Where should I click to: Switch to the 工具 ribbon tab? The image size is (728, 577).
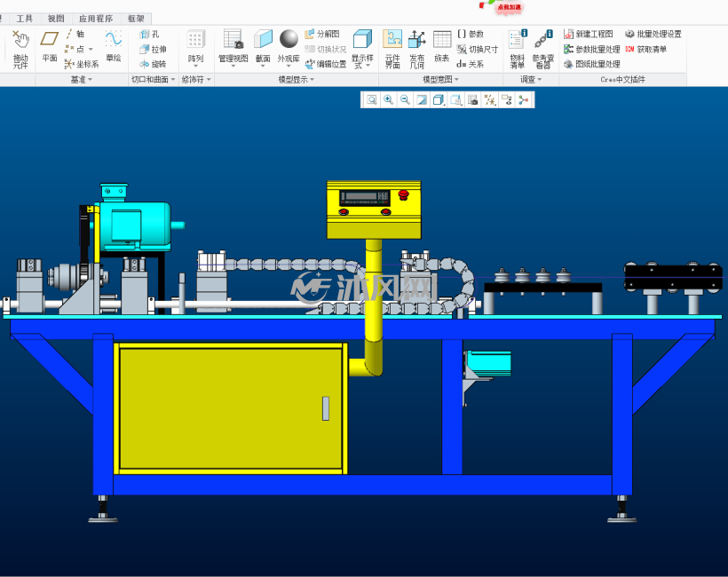pos(25,19)
